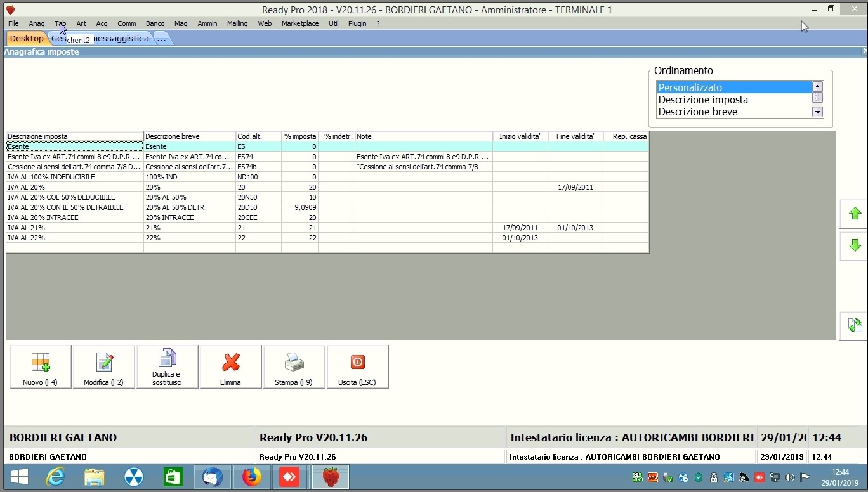
Task: Click the red X Elimina button
Action: click(231, 366)
